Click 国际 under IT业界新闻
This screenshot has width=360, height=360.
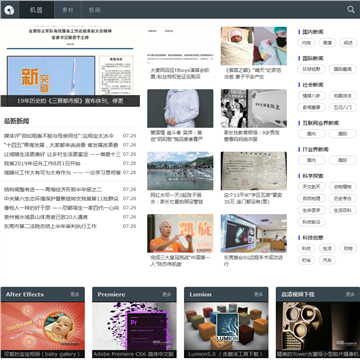coord(343,160)
